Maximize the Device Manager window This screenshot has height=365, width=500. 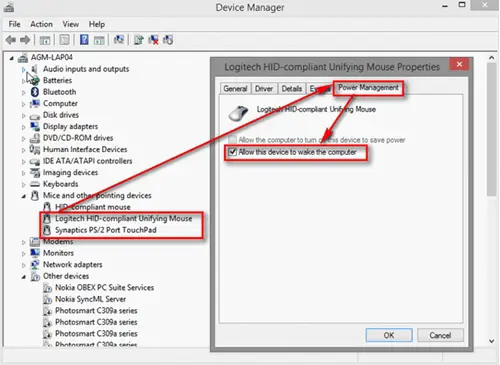tap(462, 5)
